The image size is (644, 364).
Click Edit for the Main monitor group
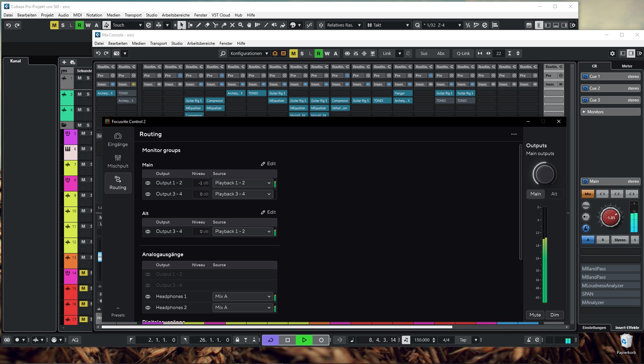click(x=268, y=164)
